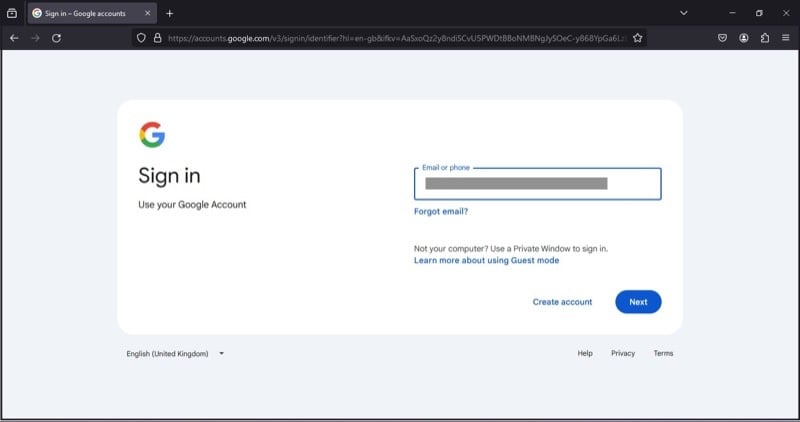Click the Google logo
Screen dimensions: 800x422
click(152, 135)
